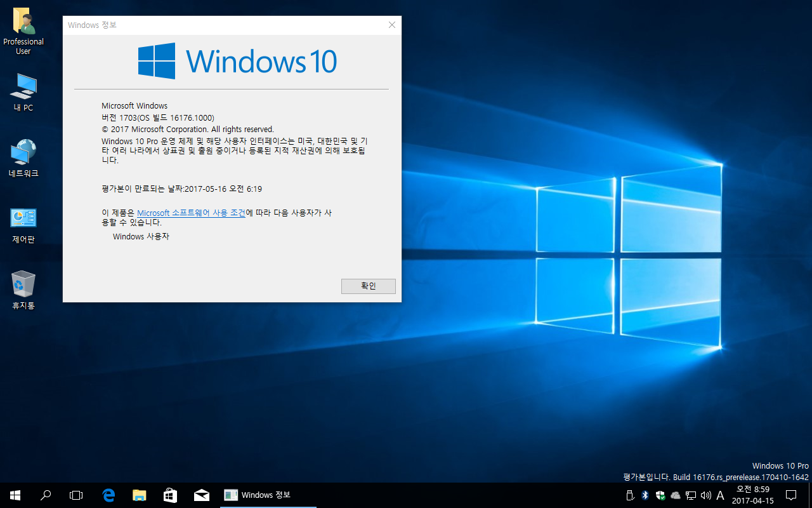This screenshot has width=812, height=508.
Task: Open the Professional User folder icon
Action: point(23,31)
